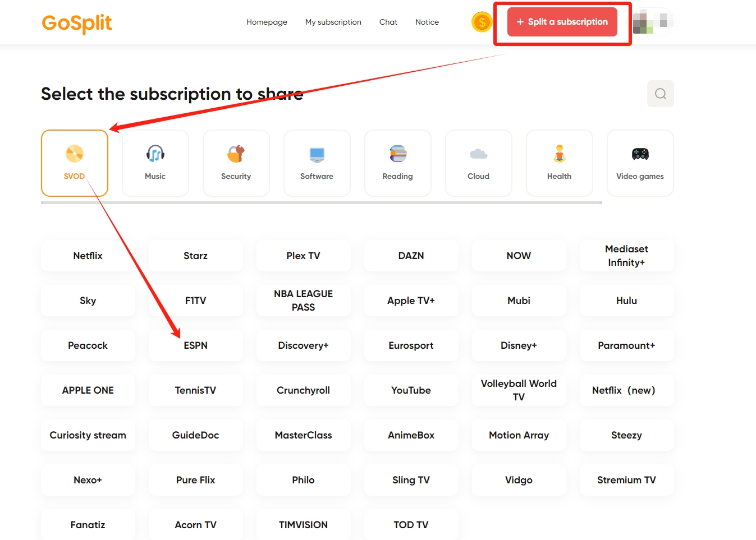Choose AnimeBox
This screenshot has height=540, width=756.
click(411, 435)
